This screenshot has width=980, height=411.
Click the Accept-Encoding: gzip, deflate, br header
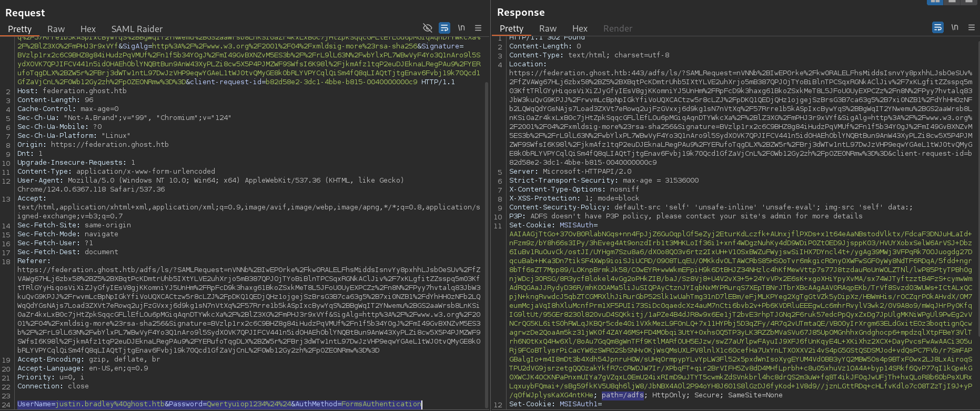pyautogui.click(x=89, y=359)
